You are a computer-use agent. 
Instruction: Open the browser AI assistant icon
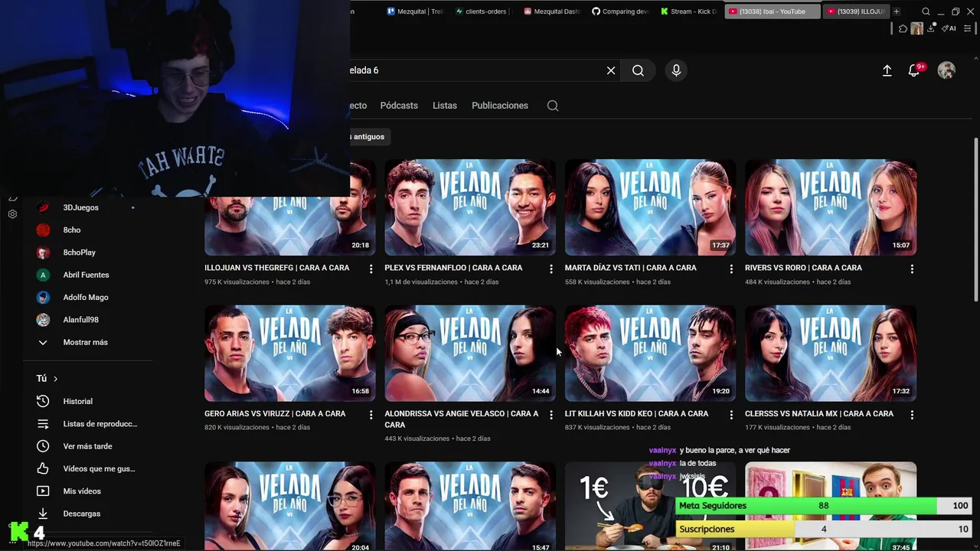tap(949, 28)
